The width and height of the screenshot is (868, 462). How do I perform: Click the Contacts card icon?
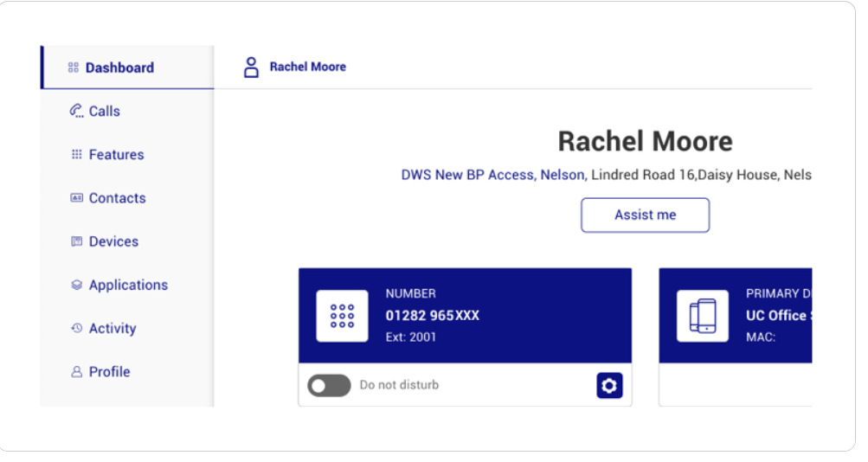(x=76, y=197)
